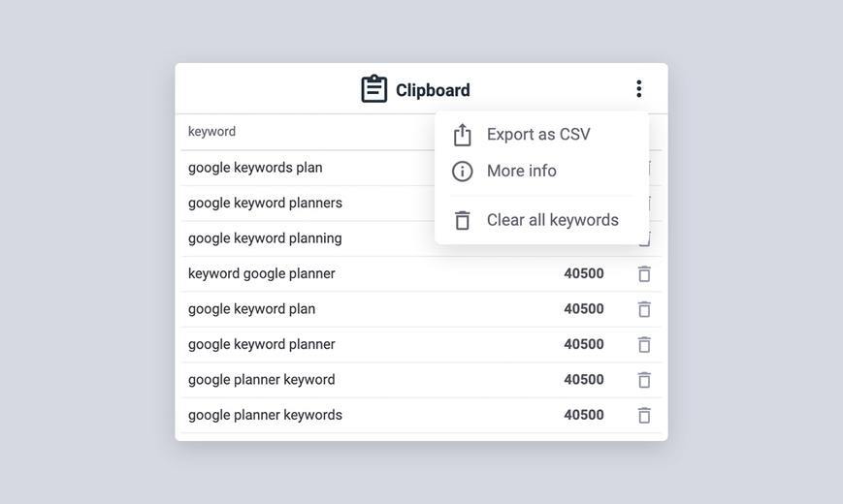Screen dimensions: 843x504
Task: Click the More info circle icon
Action: [x=463, y=172]
